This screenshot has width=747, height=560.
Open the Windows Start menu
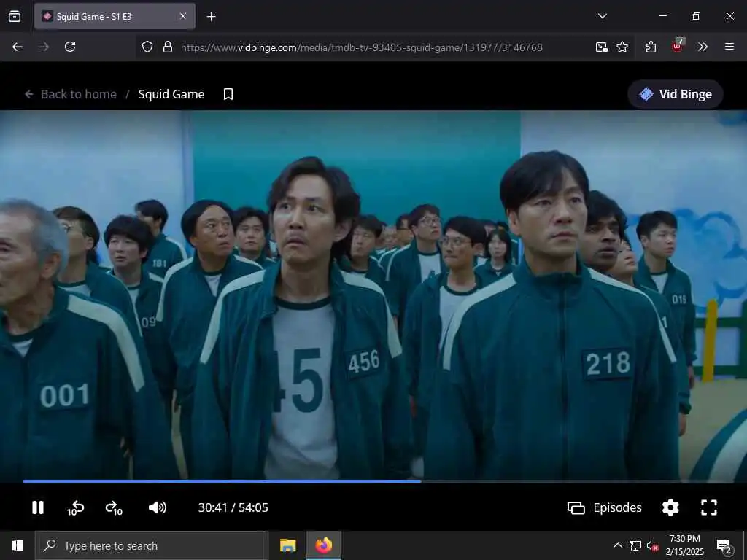click(x=18, y=545)
